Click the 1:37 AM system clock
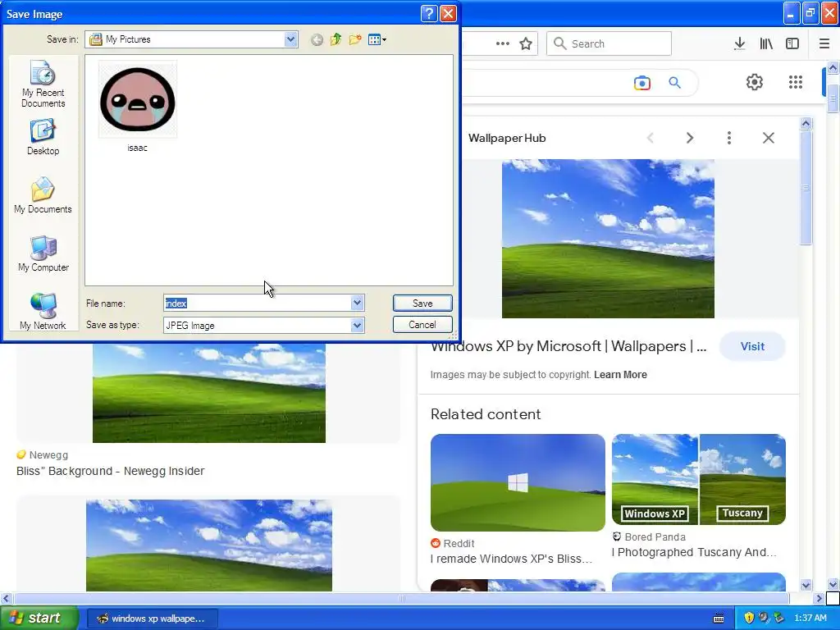Image resolution: width=840 pixels, height=630 pixels. click(810, 618)
